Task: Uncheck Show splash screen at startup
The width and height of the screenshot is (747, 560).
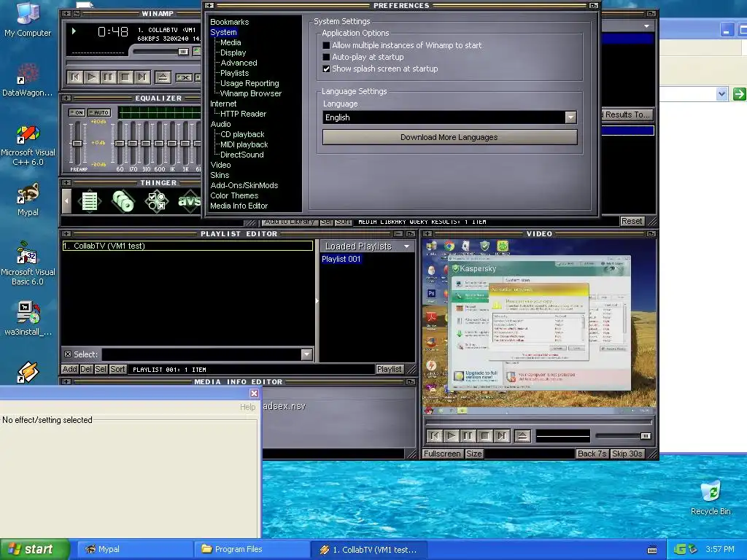Action: point(326,69)
